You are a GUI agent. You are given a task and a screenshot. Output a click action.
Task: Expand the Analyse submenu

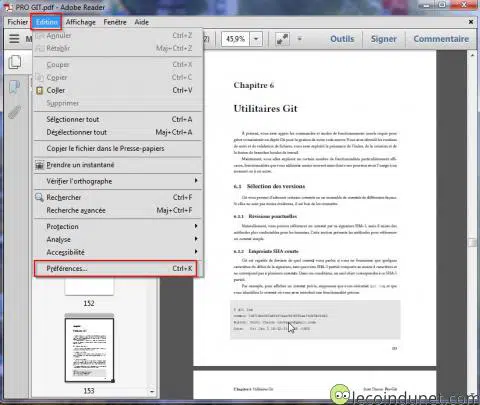click(118, 240)
